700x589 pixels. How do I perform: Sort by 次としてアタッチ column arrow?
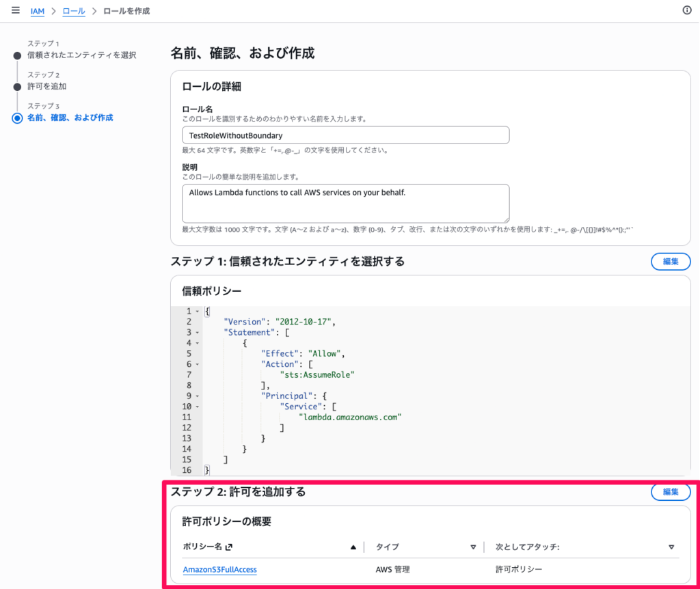pyautogui.click(x=671, y=547)
